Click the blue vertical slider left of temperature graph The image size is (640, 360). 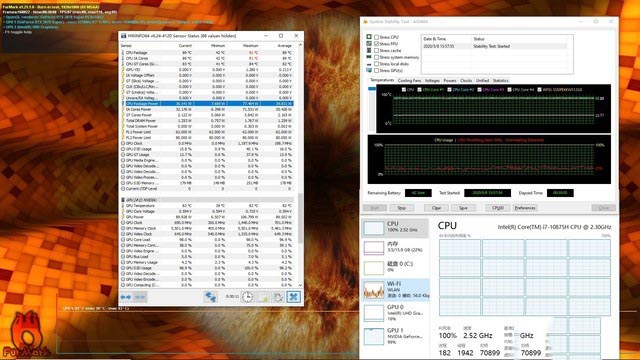(x=372, y=89)
